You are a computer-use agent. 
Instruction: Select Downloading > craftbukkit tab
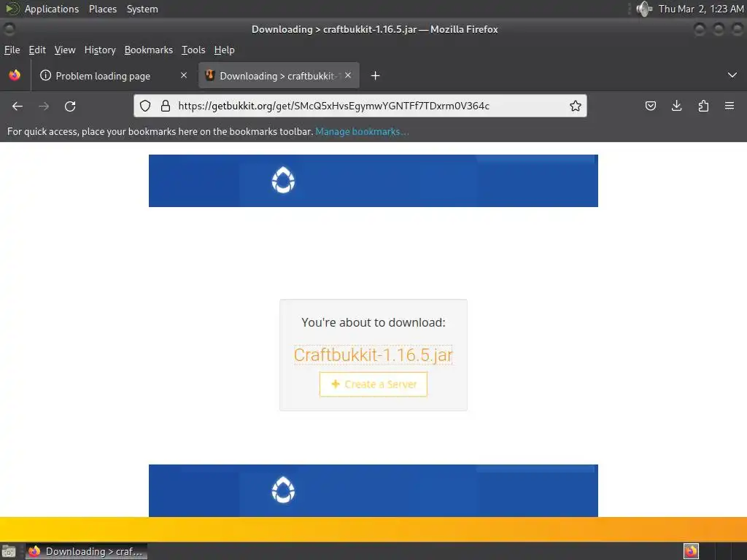pyautogui.click(x=279, y=76)
